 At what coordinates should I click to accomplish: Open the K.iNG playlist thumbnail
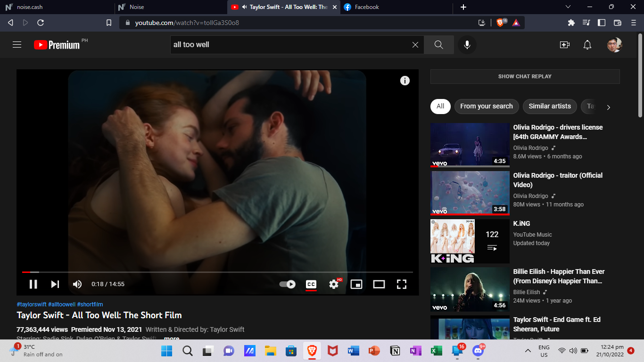tap(470, 241)
